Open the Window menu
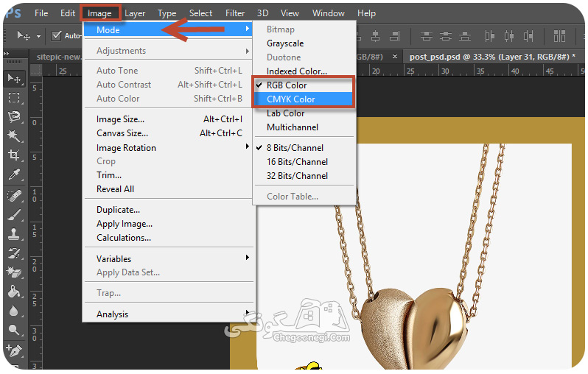 329,13
